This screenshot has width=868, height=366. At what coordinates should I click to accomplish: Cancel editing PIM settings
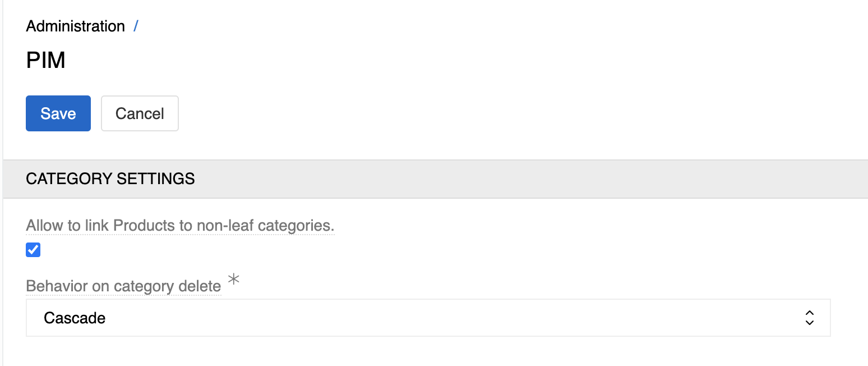[x=140, y=113]
